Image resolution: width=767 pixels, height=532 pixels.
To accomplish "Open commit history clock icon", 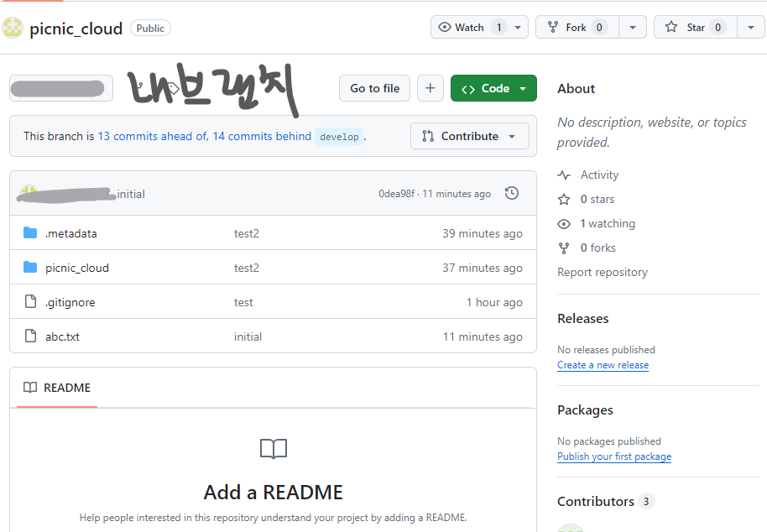I will pyautogui.click(x=512, y=193).
